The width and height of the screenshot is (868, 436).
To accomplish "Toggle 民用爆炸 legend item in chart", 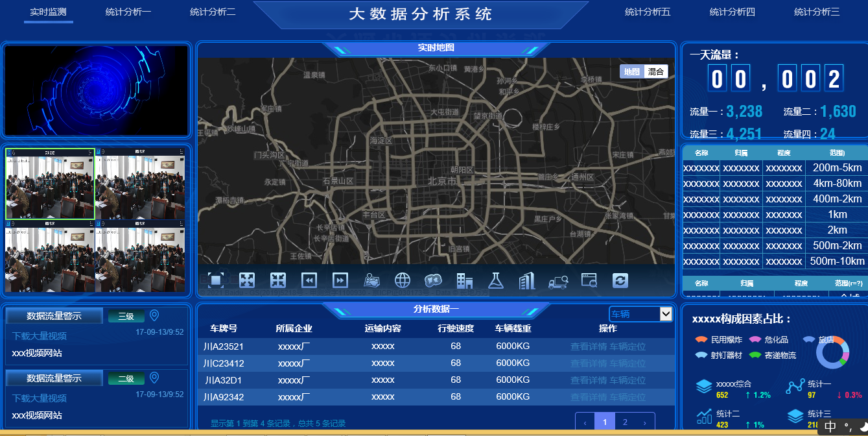I will [x=719, y=339].
